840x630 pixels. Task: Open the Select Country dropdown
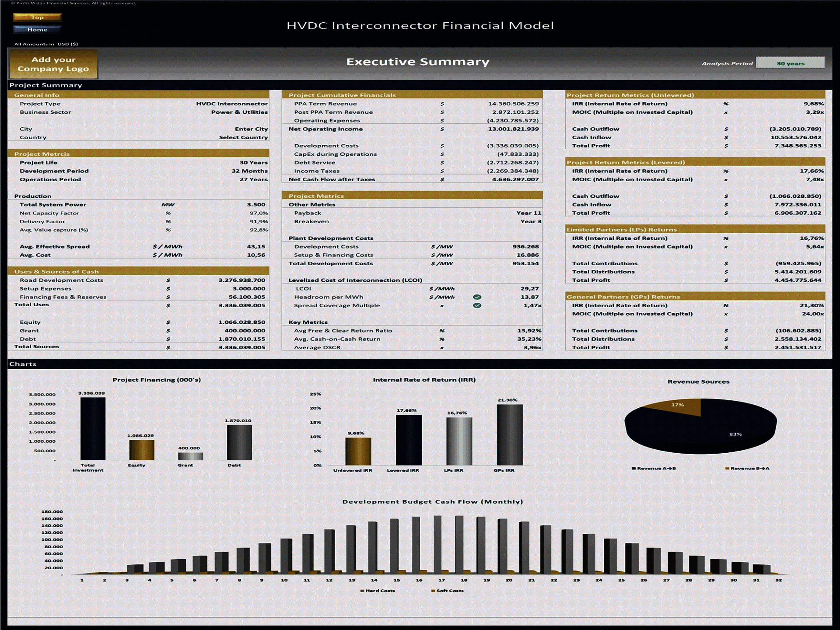click(x=244, y=137)
